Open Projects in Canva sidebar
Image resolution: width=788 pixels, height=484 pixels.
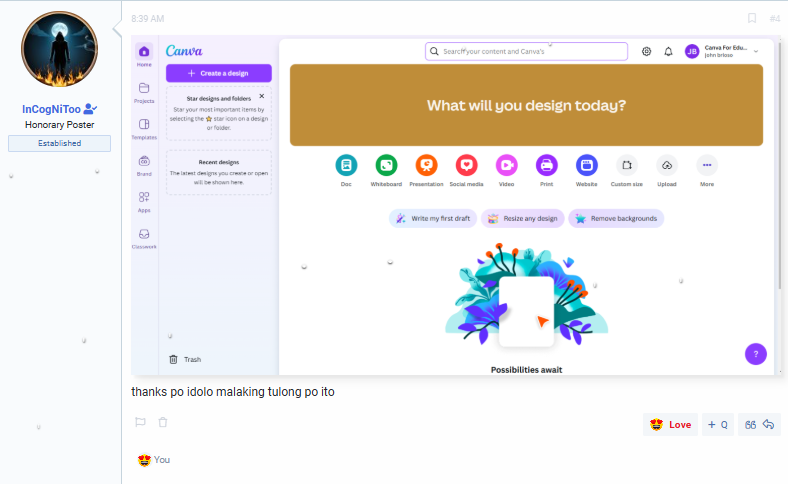[x=144, y=92]
